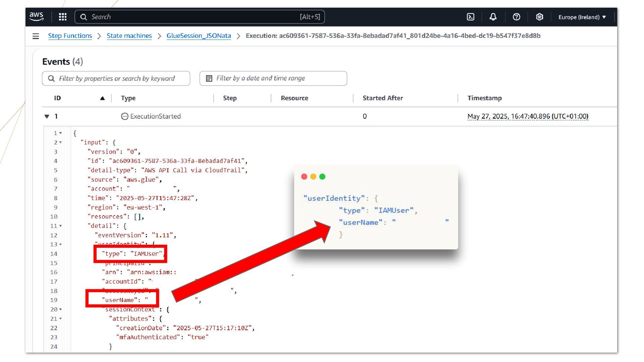Click the "mfaAuthenticated": "true" line
The image size is (644, 362).
click(162, 337)
